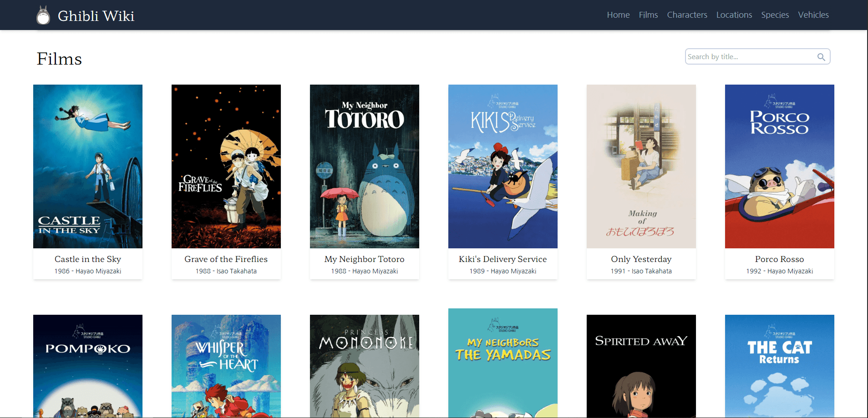Type in the Search by title field
The width and height of the screenshot is (868, 418).
point(750,57)
